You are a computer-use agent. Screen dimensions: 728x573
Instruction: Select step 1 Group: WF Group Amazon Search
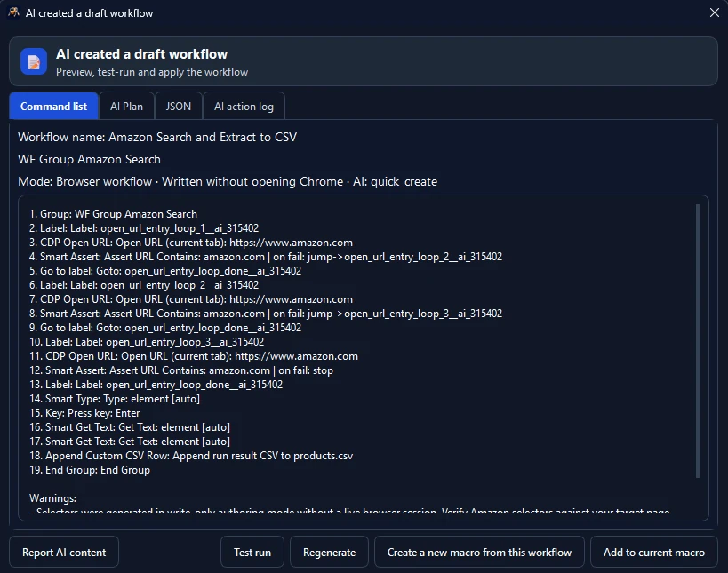click(113, 214)
